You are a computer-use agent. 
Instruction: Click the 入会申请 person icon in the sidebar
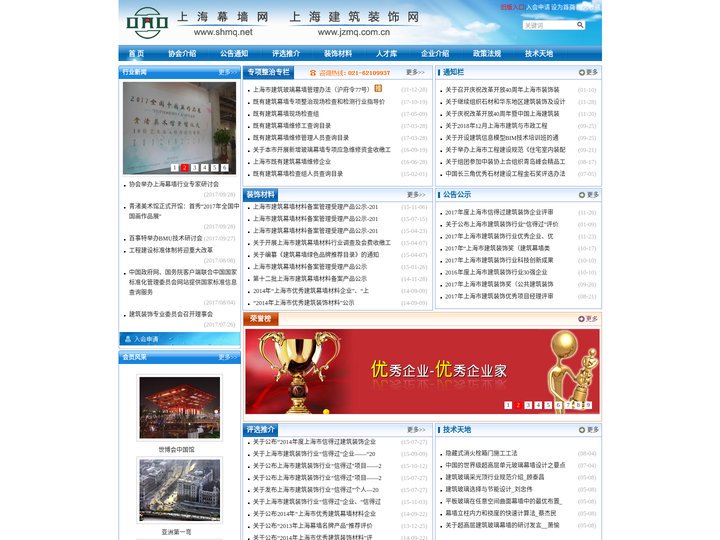point(128,339)
